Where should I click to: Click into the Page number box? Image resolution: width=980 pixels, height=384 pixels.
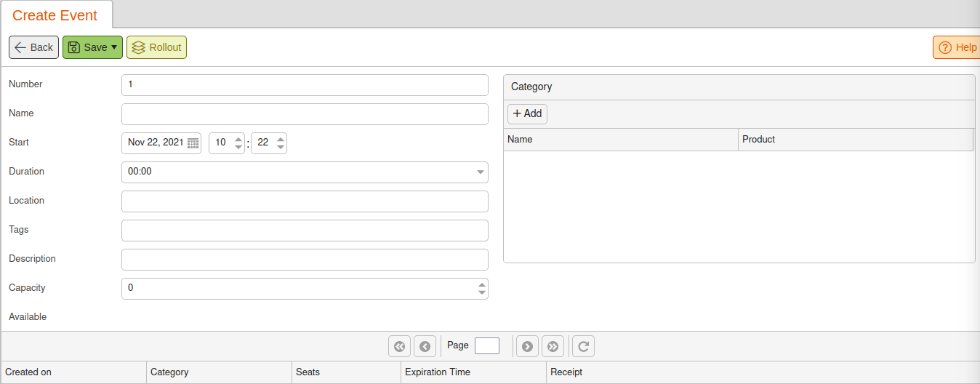point(487,345)
